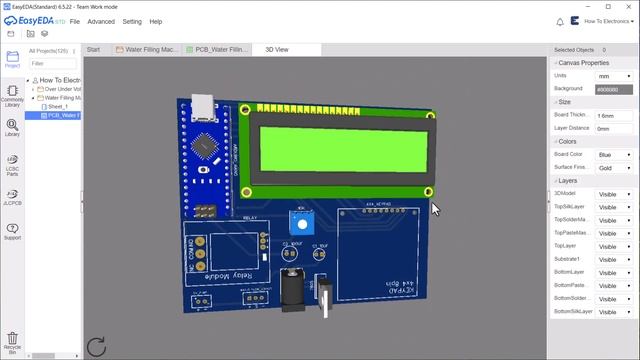640x360 pixels.
Task: Reset the 3D view with the rotate icon
Action: [x=96, y=347]
